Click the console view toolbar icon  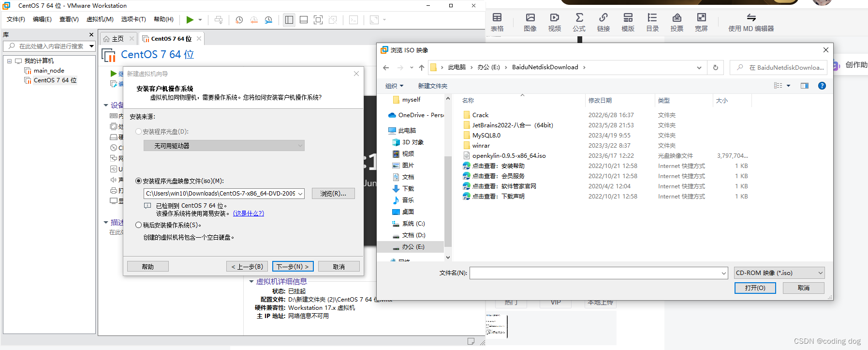coord(353,20)
